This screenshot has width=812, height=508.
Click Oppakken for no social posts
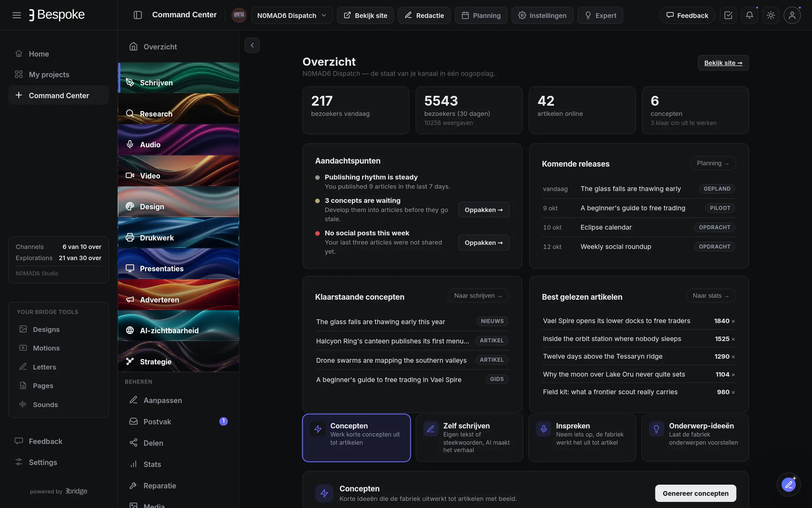point(483,242)
